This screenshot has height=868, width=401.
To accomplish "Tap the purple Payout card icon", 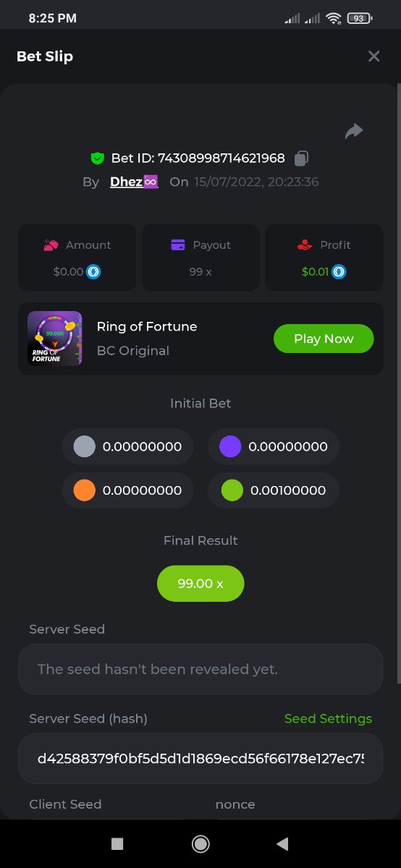I will click(x=178, y=245).
